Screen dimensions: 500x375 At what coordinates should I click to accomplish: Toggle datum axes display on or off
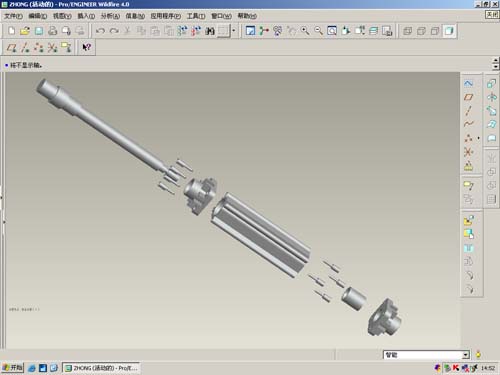click(x=25, y=47)
